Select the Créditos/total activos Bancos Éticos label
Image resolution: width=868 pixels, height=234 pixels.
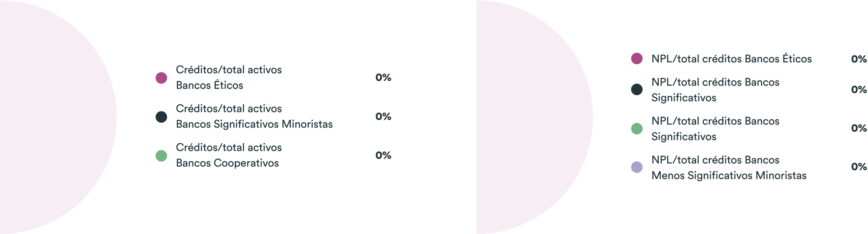tap(229, 77)
